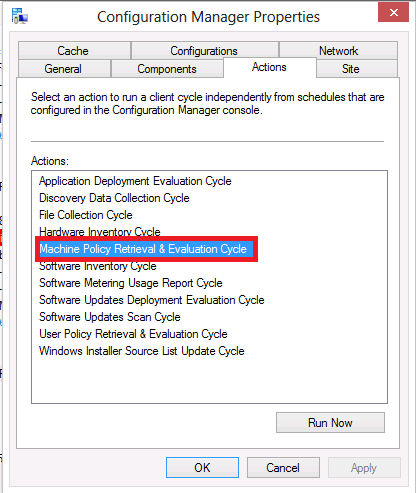
Task: Go to the Network tab
Action: [338, 50]
